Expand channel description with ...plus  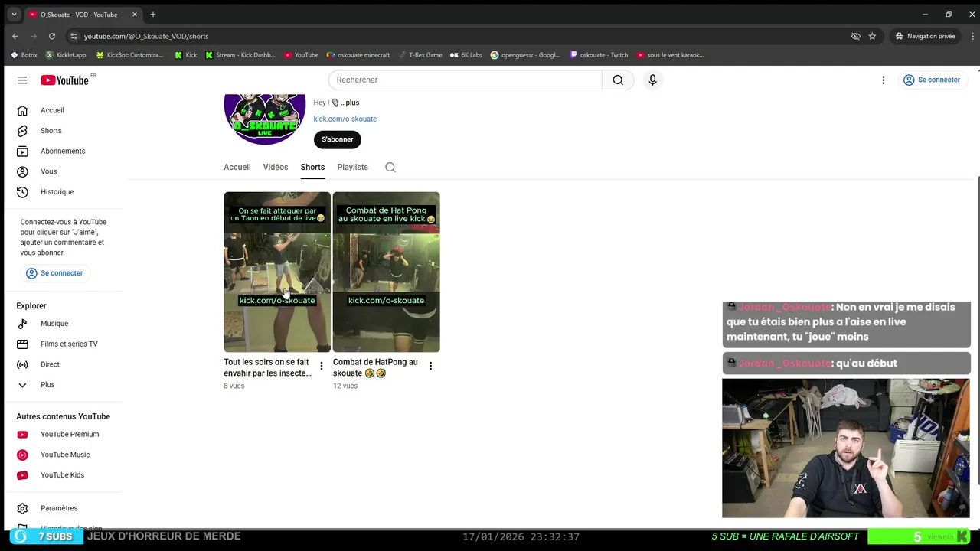(x=350, y=103)
